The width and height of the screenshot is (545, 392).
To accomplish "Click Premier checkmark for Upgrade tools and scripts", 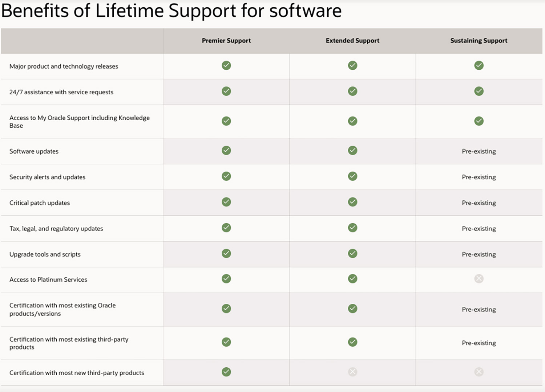I will click(x=226, y=253).
